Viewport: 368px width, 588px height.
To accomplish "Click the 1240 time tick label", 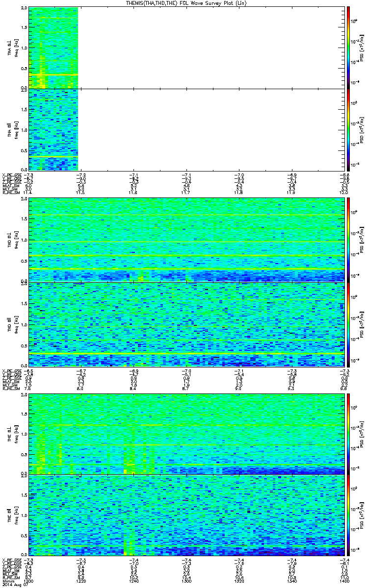I will [133, 581].
